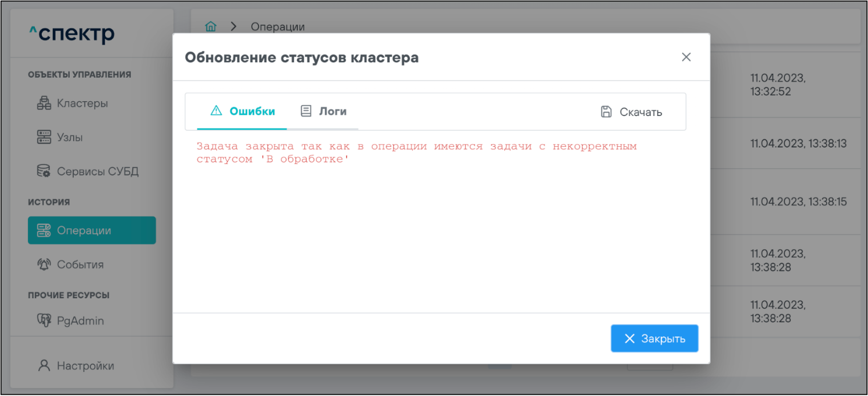Click the home icon in the breadcrumb
This screenshot has height=396, width=868.
(211, 26)
